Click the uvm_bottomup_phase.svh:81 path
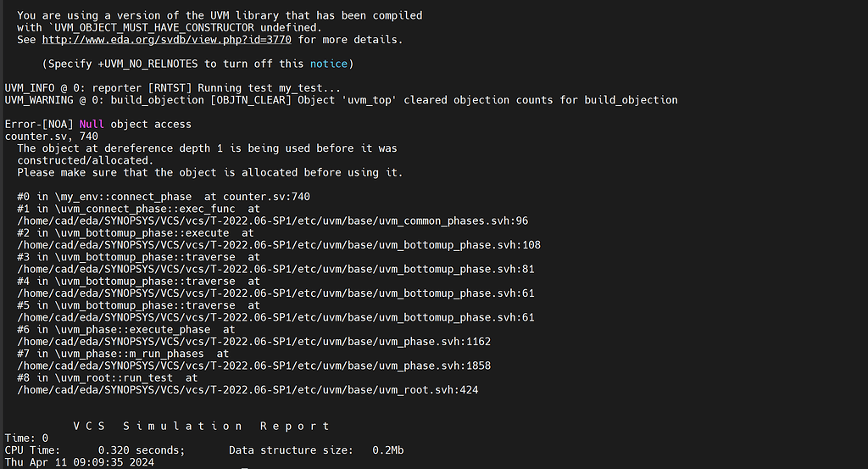The image size is (868, 469). pos(275,269)
